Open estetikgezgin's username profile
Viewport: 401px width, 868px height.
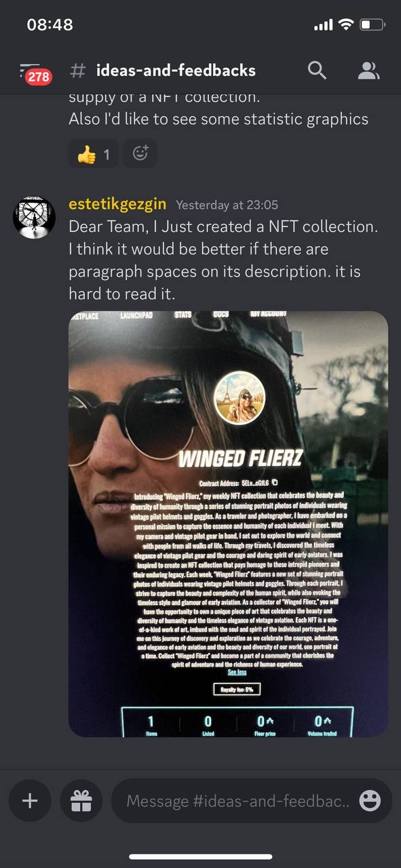117,205
